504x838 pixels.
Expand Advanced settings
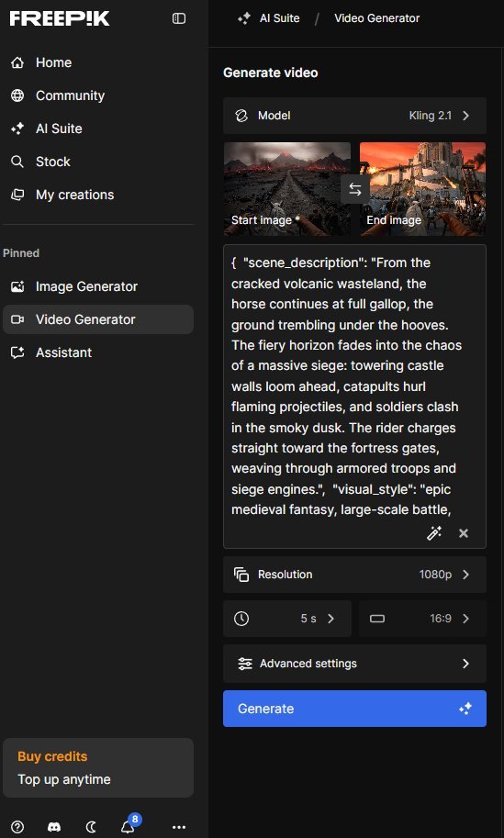click(x=354, y=664)
